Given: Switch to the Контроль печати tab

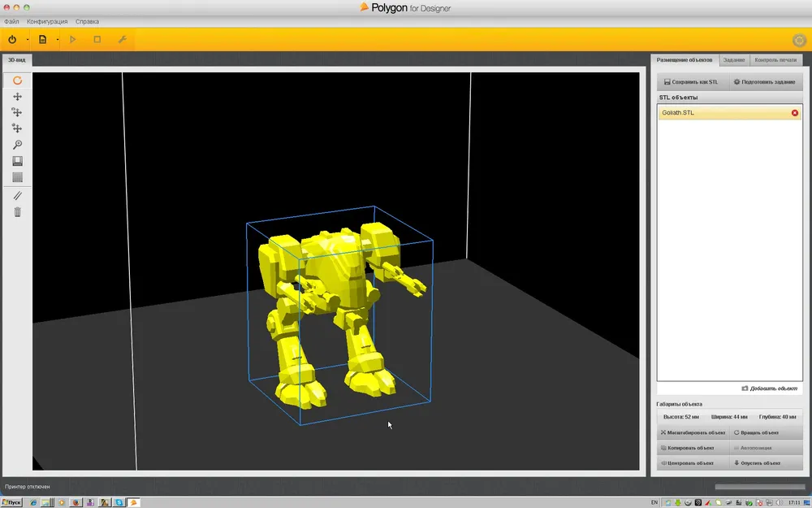Looking at the screenshot, I should coord(775,60).
